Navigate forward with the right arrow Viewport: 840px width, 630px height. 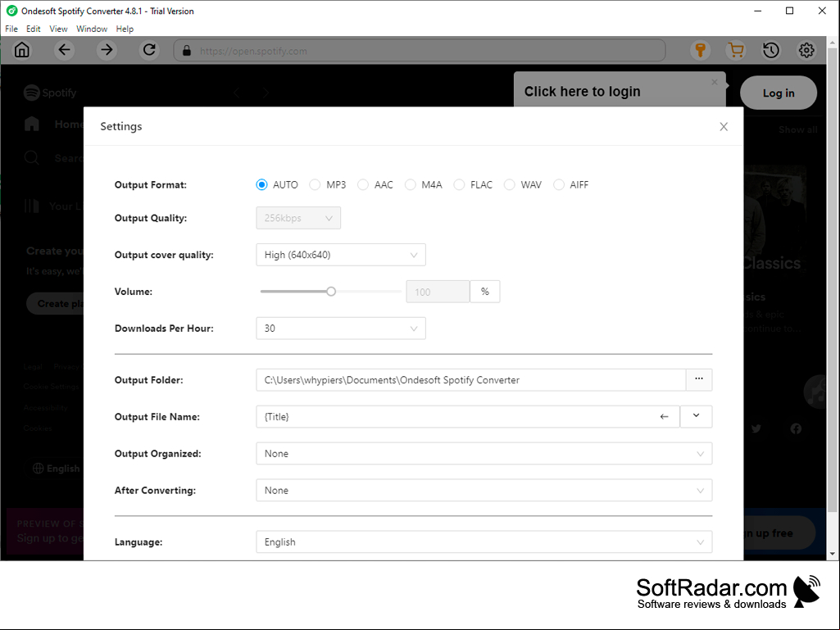pyautogui.click(x=107, y=50)
